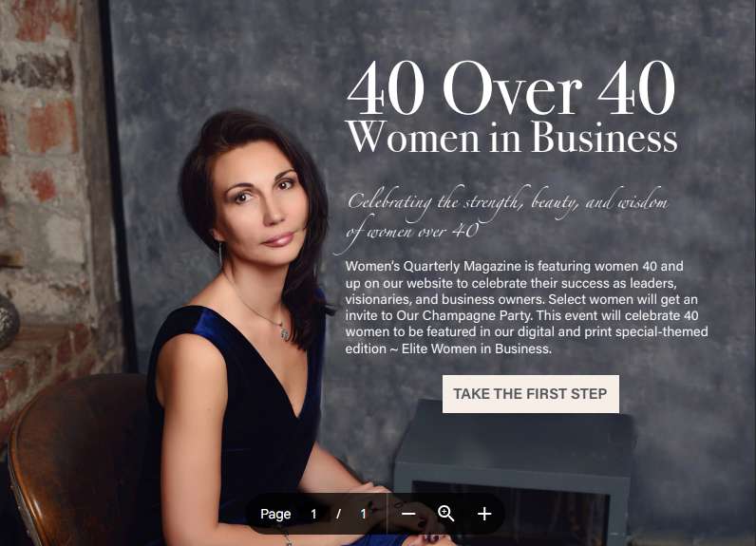
Task: Click the 40 Over 40 headline
Action: (511, 87)
